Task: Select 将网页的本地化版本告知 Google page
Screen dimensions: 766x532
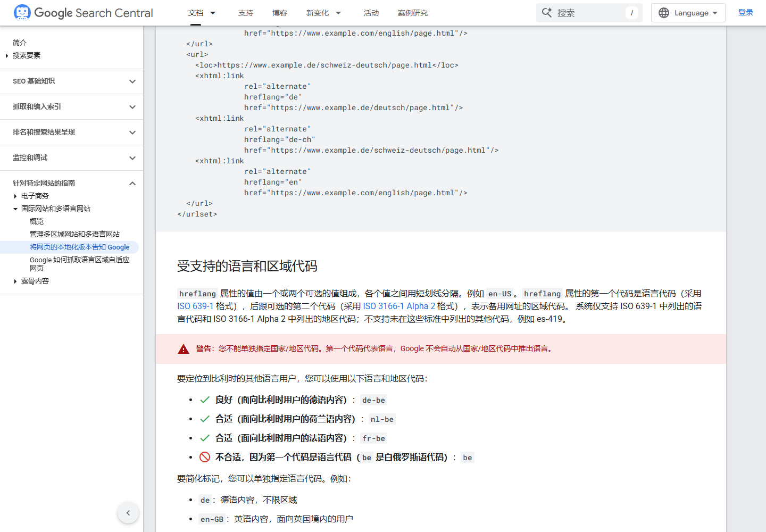Action: pos(80,247)
